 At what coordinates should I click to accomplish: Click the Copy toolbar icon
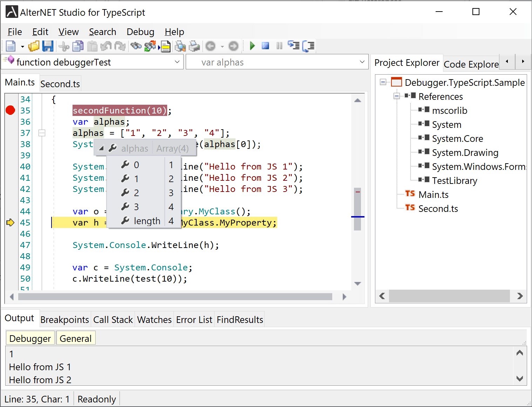pos(78,46)
